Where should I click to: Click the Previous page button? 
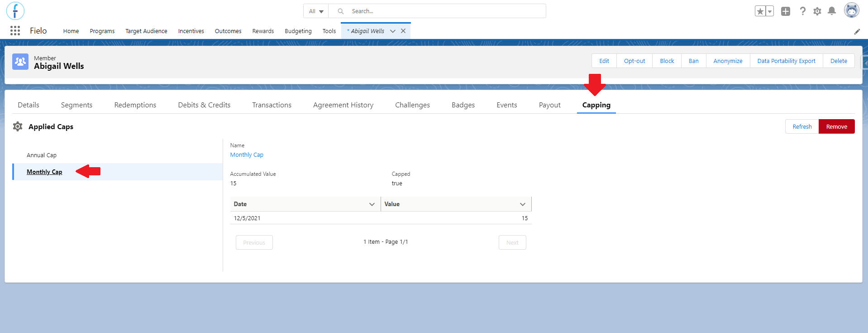pos(254,242)
